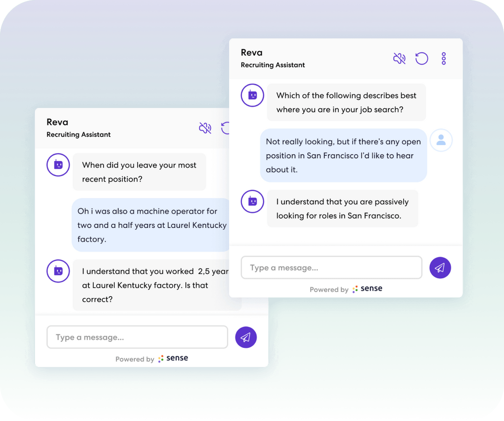The image size is (504, 421).
Task: Click the Sense logo next to 'Powered by', top chat
Action: [x=367, y=289]
